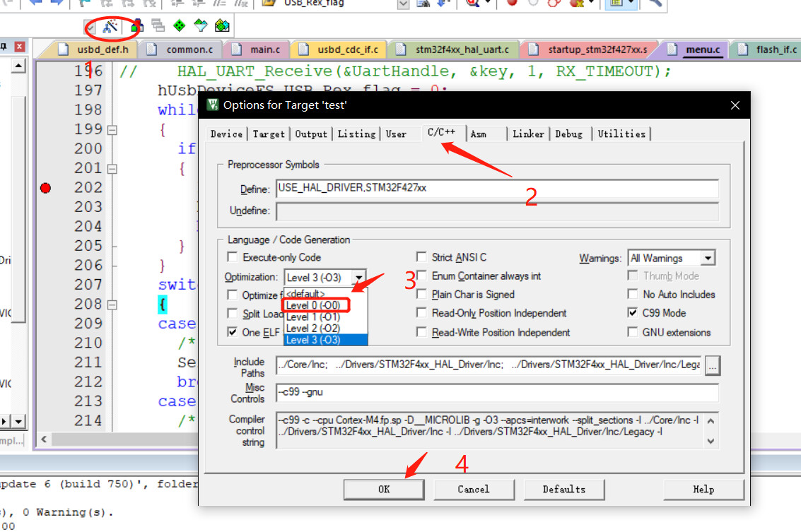Toggle the One ELF Section checkbox
Image resolution: width=801 pixels, height=532 pixels.
click(x=233, y=332)
